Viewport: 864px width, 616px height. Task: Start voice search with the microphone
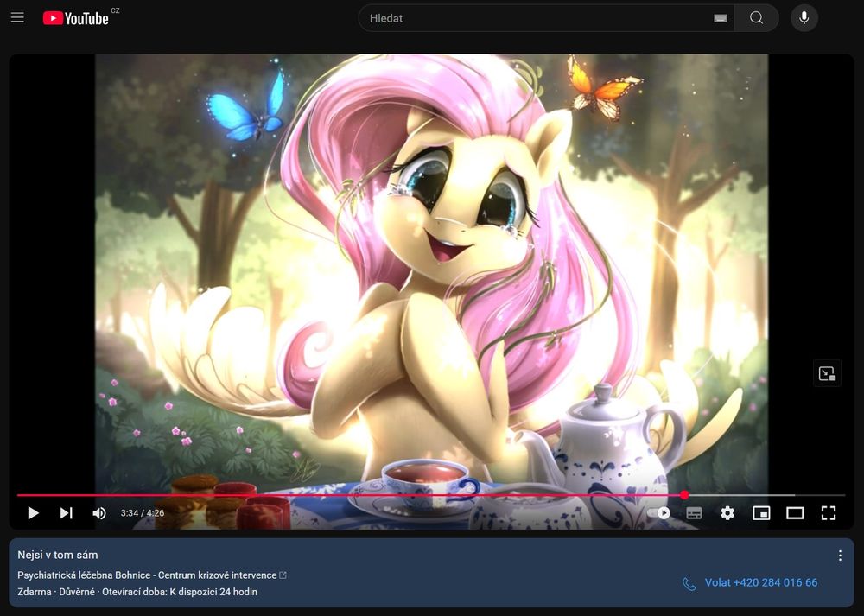pyautogui.click(x=804, y=18)
